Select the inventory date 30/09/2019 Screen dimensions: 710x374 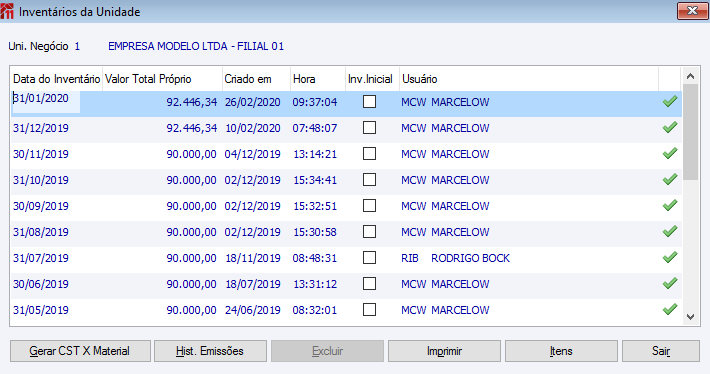tap(41, 206)
